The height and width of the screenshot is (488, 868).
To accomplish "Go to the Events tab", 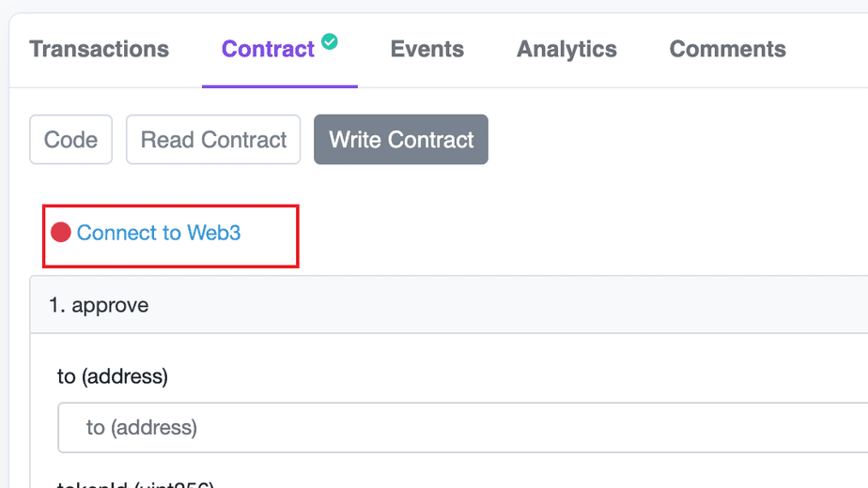I will coord(426,49).
